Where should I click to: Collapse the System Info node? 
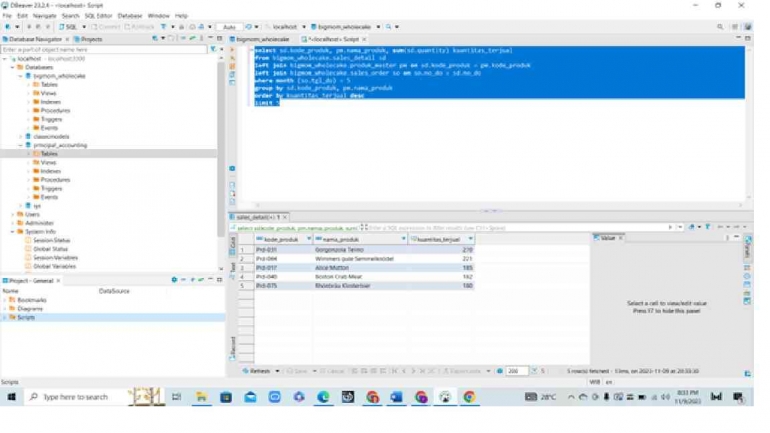(x=13, y=232)
